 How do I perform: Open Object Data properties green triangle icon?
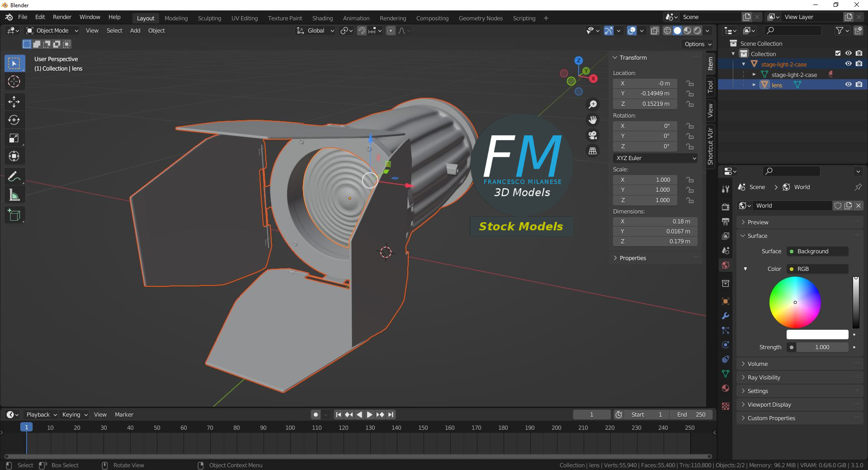pos(726,374)
